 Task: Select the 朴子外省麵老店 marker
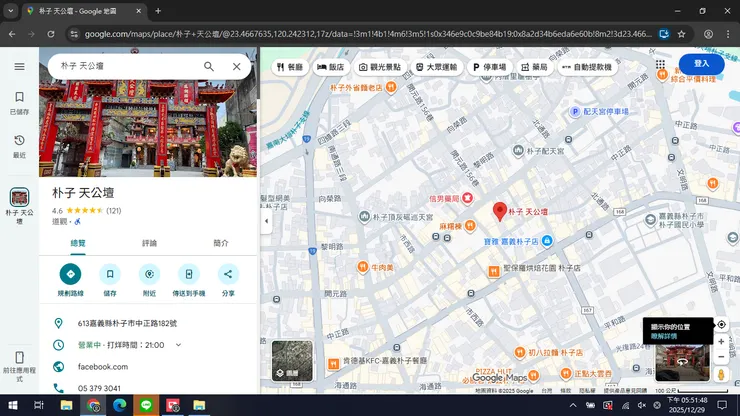click(390, 87)
